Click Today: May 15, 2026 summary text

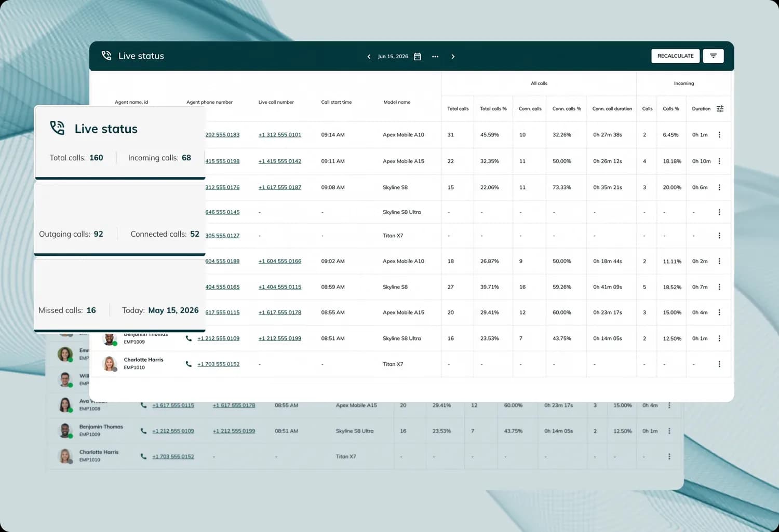tap(160, 310)
